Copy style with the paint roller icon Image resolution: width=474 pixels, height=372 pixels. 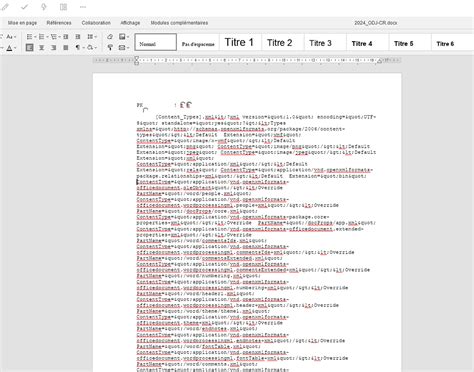coord(110,48)
